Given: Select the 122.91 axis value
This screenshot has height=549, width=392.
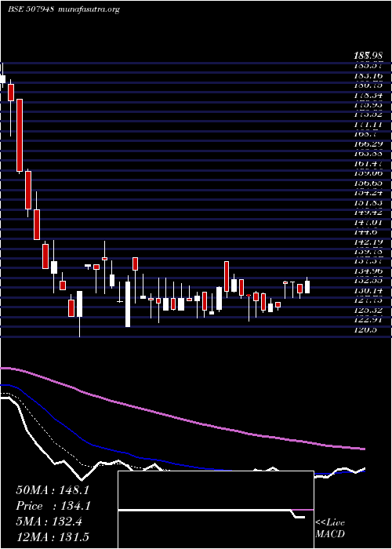Looking at the screenshot, I should (x=368, y=320).
